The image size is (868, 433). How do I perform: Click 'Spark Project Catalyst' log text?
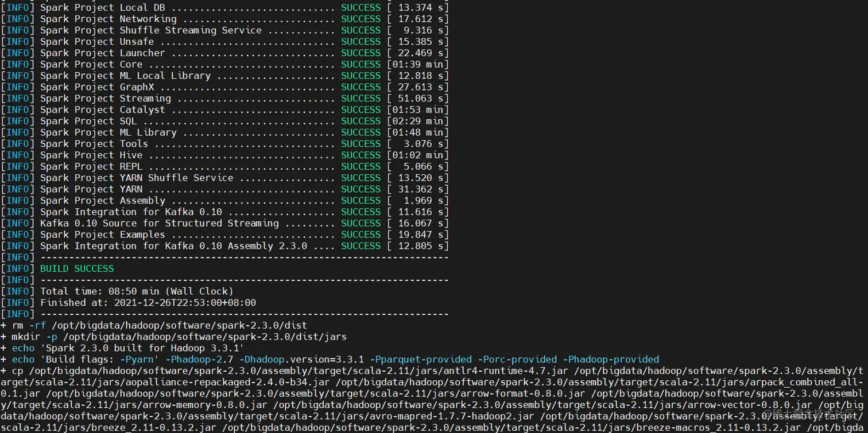103,110
